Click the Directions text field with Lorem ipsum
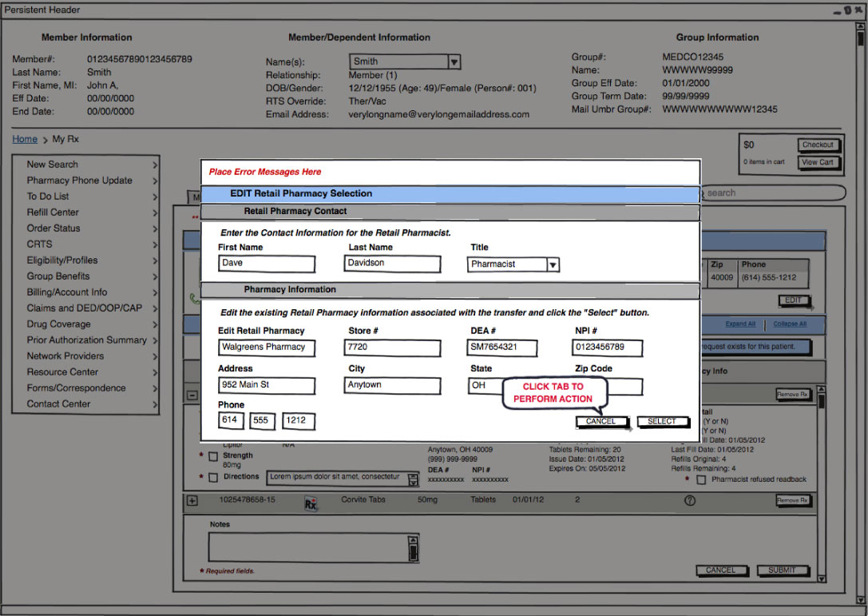Viewport: 868px width, 616px height. [343, 479]
